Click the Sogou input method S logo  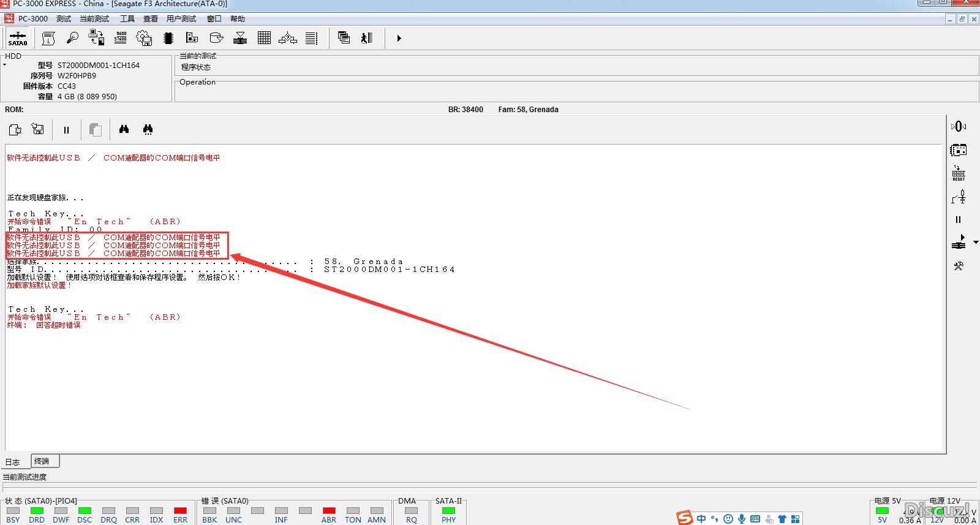[685, 518]
